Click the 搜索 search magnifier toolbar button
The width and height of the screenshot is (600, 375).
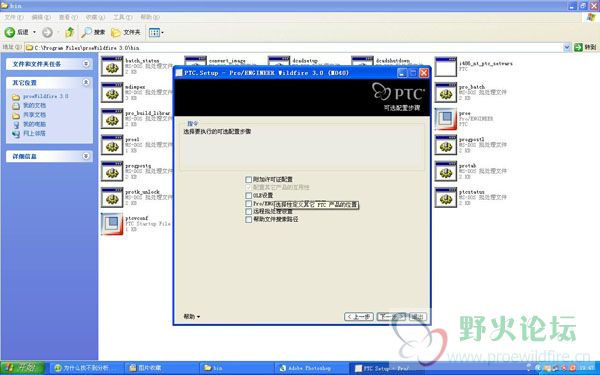coord(93,33)
